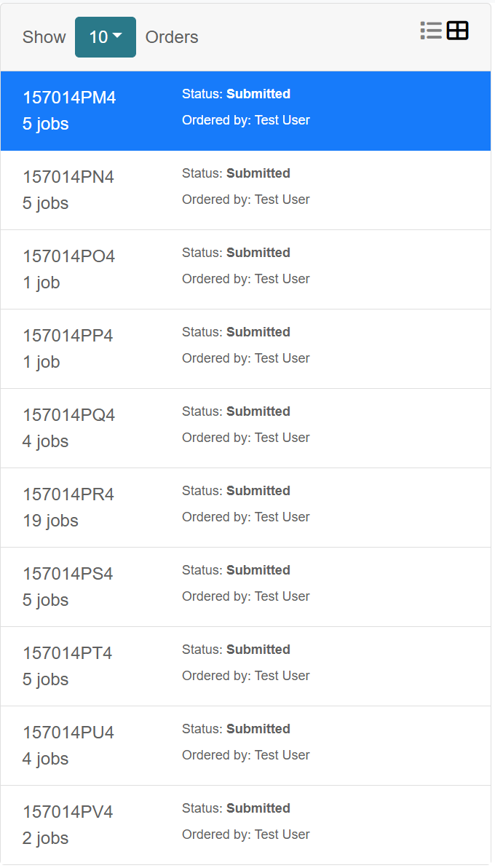Click Ordered by Test User on 157014PV4
This screenshot has width=495, height=868.
tap(246, 835)
